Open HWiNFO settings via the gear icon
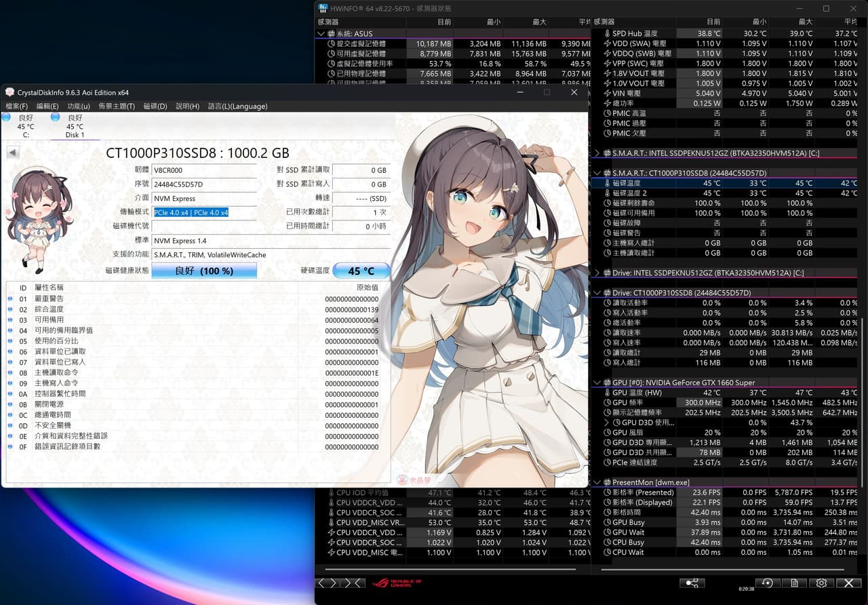 (821, 583)
